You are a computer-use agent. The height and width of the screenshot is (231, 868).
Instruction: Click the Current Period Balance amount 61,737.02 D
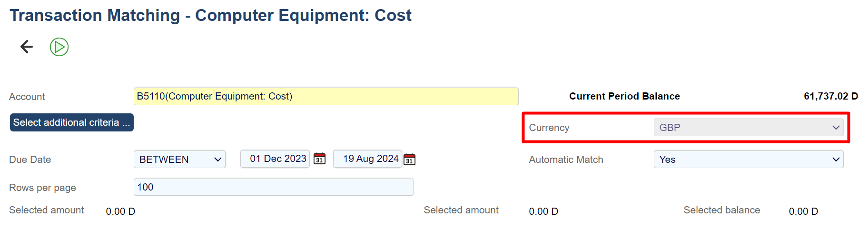coord(830,96)
